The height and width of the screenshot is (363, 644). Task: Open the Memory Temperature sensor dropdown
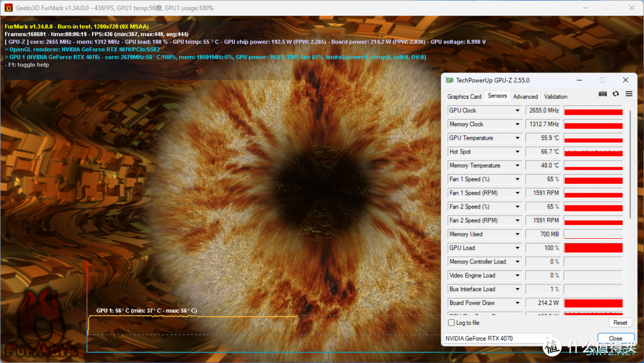tap(518, 165)
